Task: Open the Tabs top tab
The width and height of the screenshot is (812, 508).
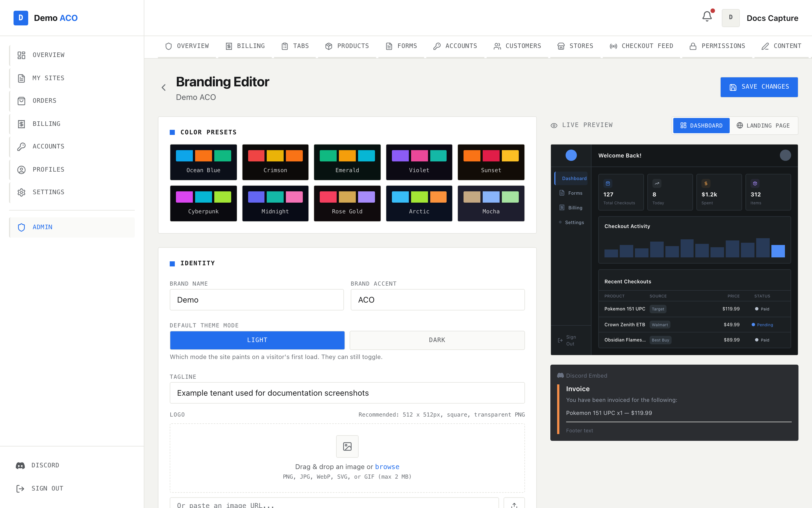Action: [x=295, y=46]
